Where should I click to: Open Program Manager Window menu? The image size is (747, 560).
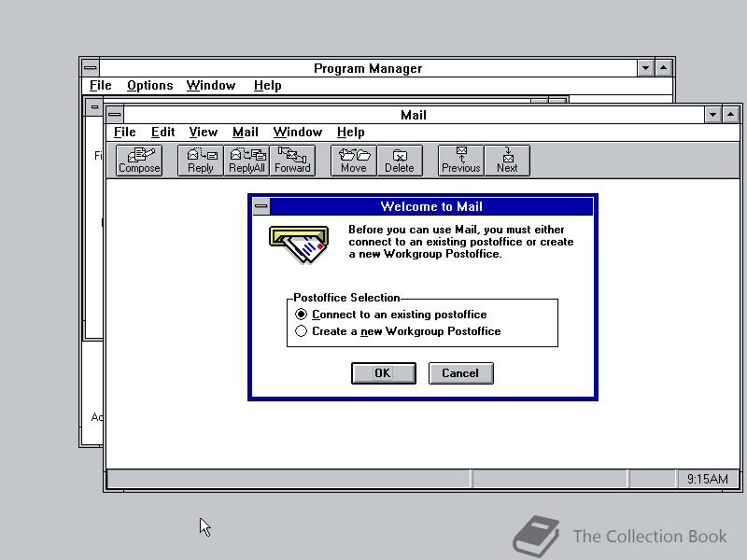click(x=211, y=85)
